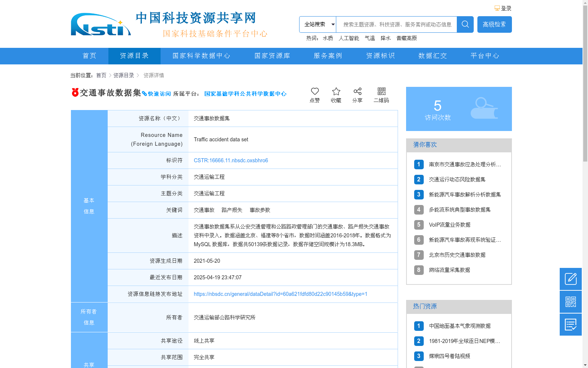Open recommended item 网络流量采集数据
588x368 pixels.
pos(449,270)
